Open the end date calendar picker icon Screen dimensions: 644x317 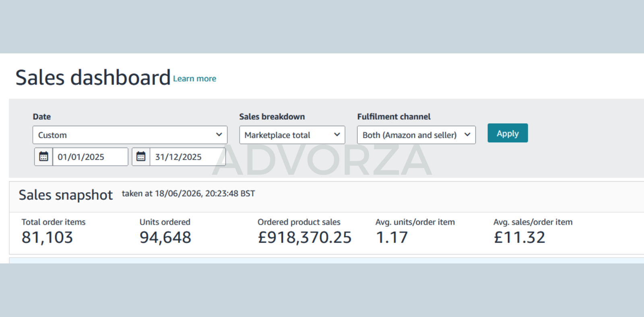[141, 157]
